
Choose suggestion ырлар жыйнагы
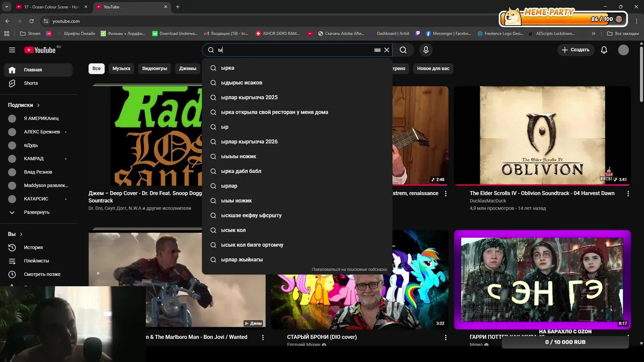point(297,259)
